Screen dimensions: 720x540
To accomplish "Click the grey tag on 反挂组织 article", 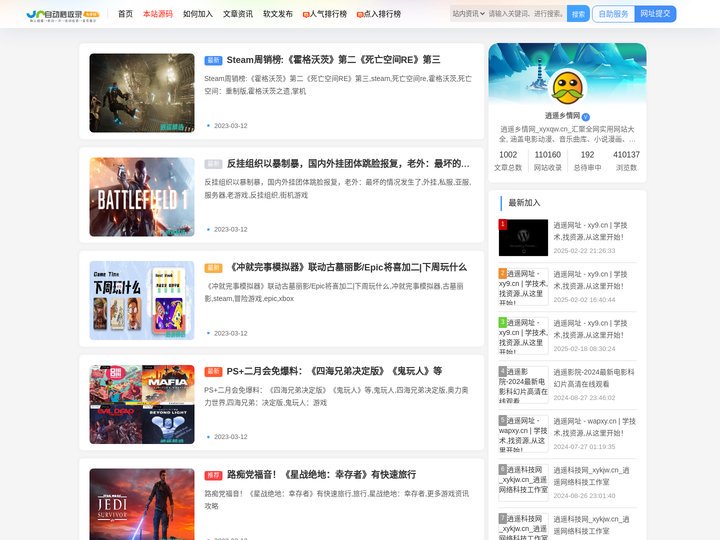I will click(214, 163).
